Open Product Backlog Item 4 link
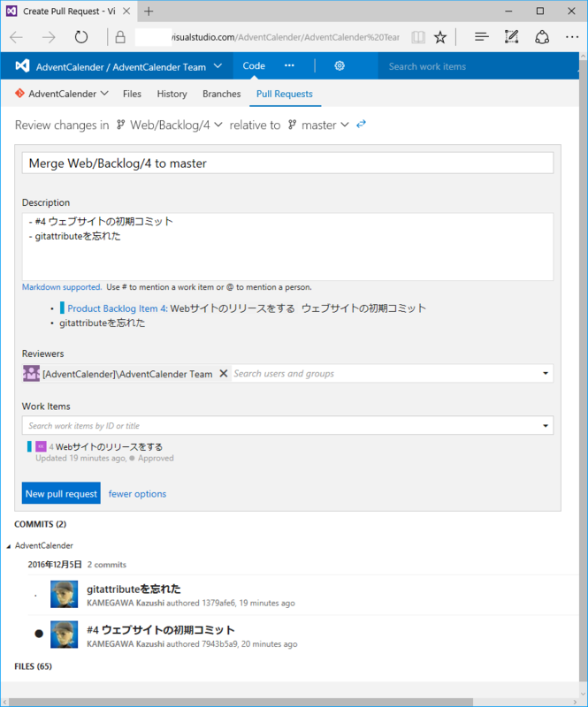588x707 pixels. 118,308
